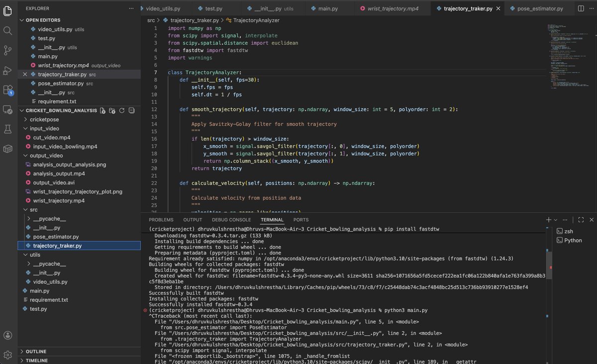Viewport: 597px width, 364px height.
Task: Open the Problems panel tab
Action: 161,220
